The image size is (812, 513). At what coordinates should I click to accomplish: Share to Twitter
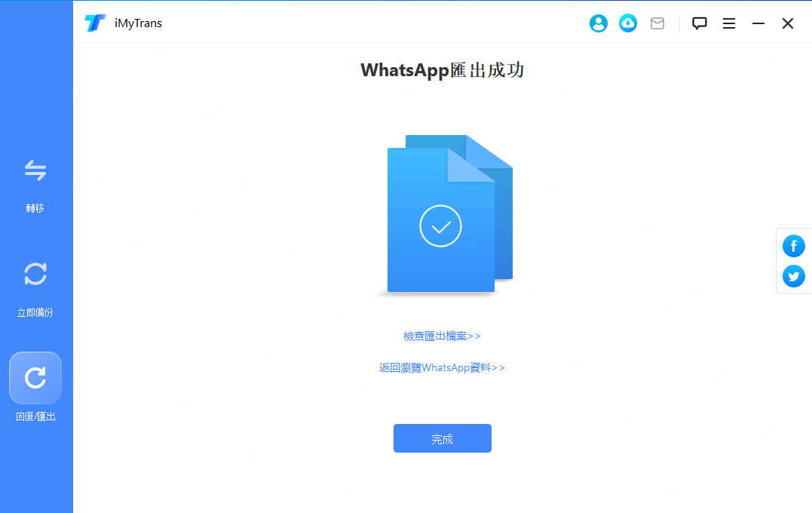coord(793,276)
